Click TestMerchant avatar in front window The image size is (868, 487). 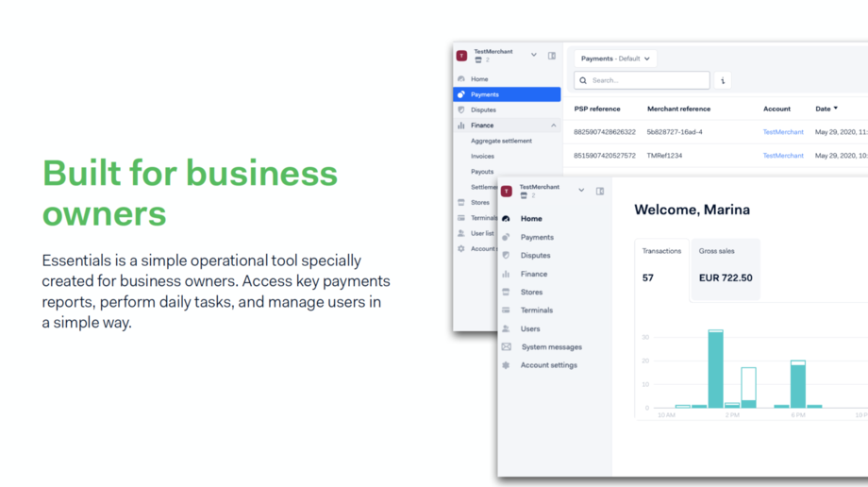click(x=507, y=192)
